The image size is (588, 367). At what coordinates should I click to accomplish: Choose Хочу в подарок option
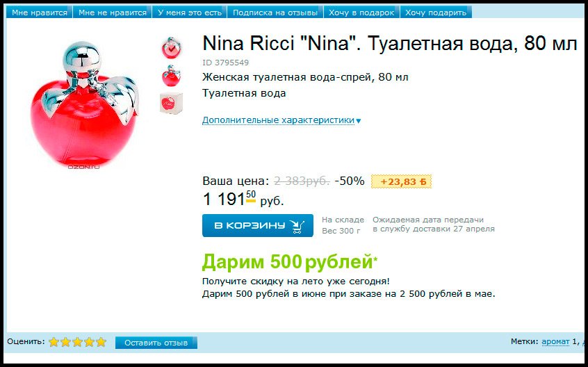pos(361,13)
